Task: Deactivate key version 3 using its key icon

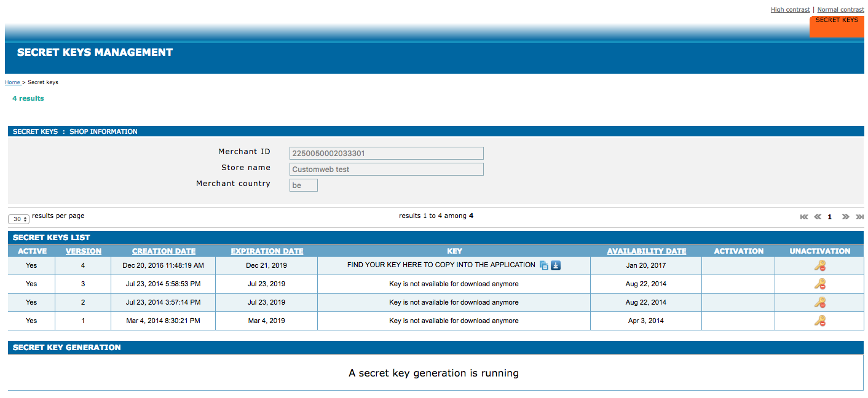Action: click(819, 284)
